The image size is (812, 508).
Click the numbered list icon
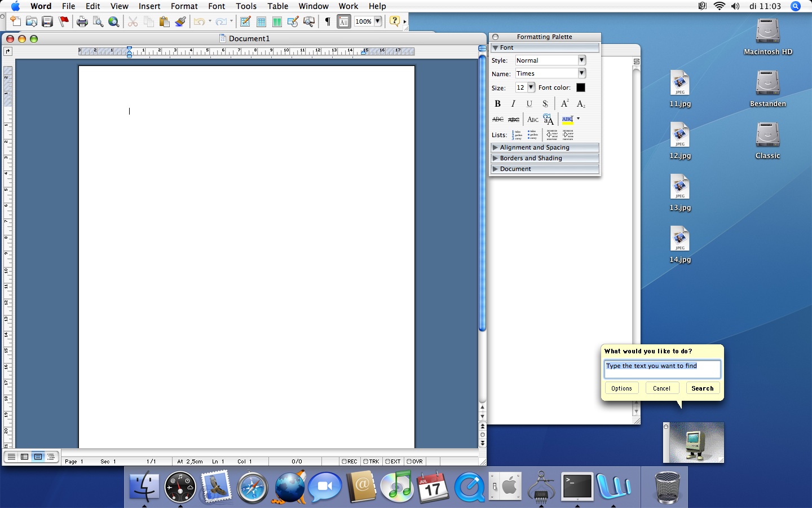point(517,135)
